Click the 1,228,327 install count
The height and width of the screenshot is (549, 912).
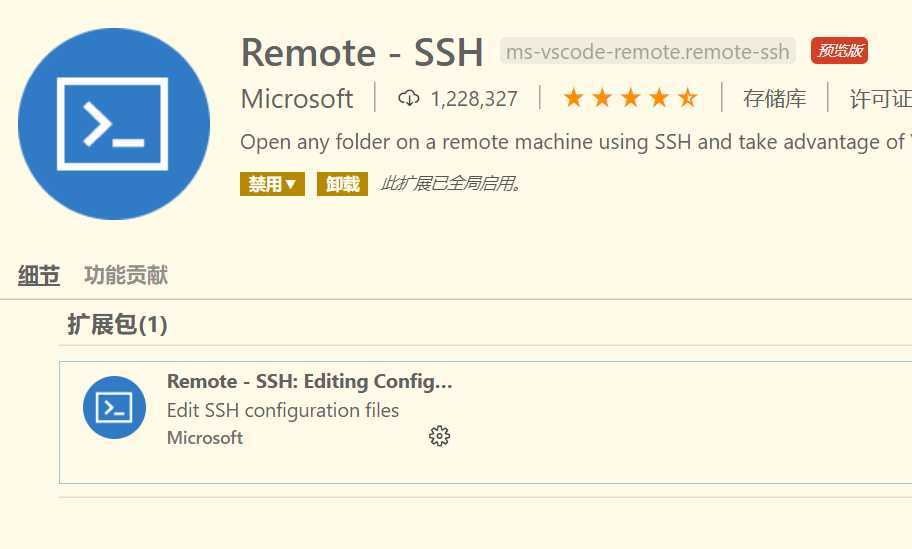point(473,98)
